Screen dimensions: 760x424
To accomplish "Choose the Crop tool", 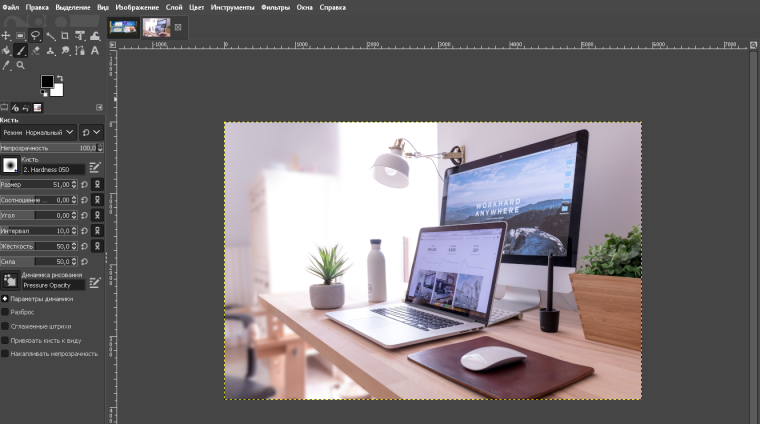I will (65, 36).
